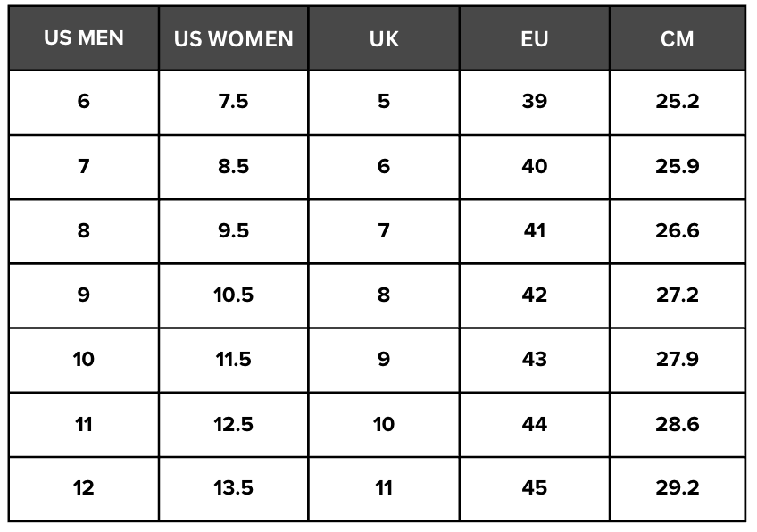Select the 29.2 CM cell
757x532 pixels.
point(678,489)
